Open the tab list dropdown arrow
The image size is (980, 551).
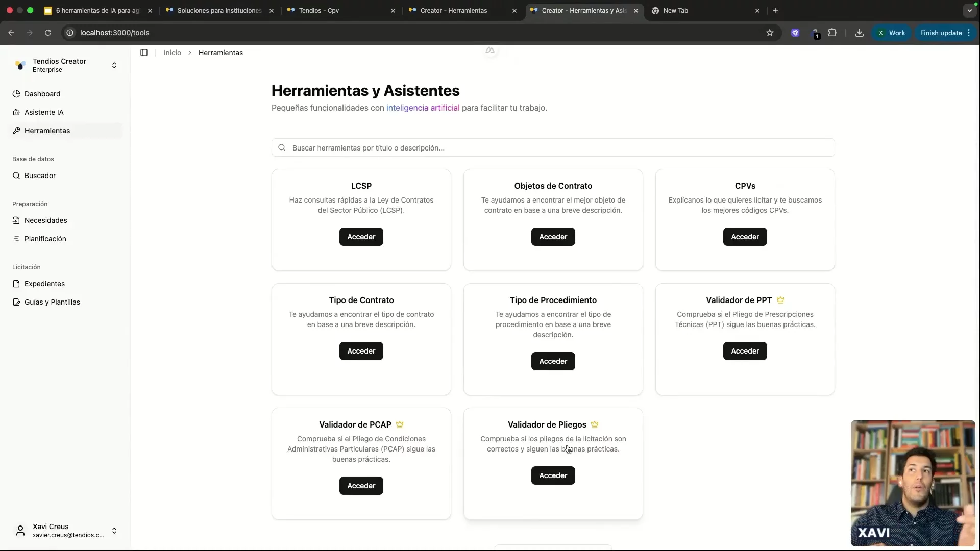point(969,10)
